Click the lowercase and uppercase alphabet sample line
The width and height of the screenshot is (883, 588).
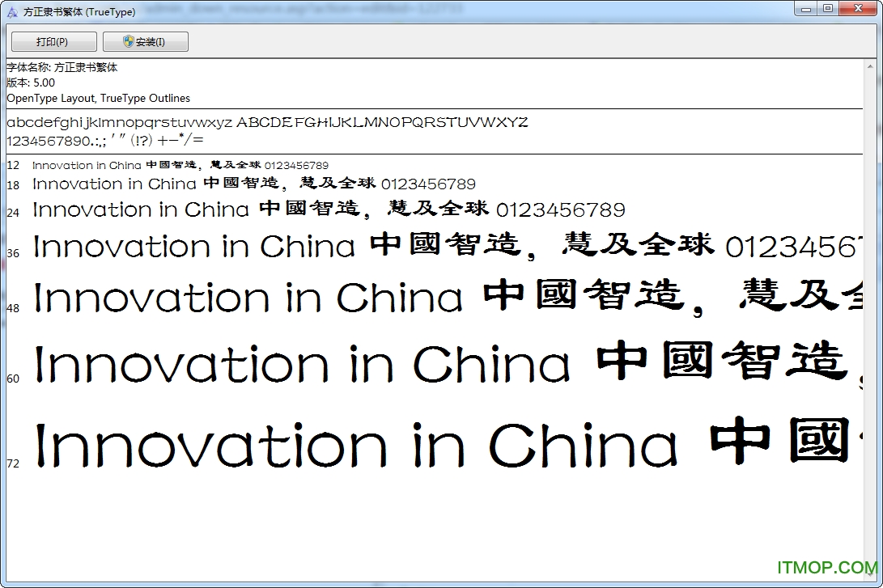point(267,123)
